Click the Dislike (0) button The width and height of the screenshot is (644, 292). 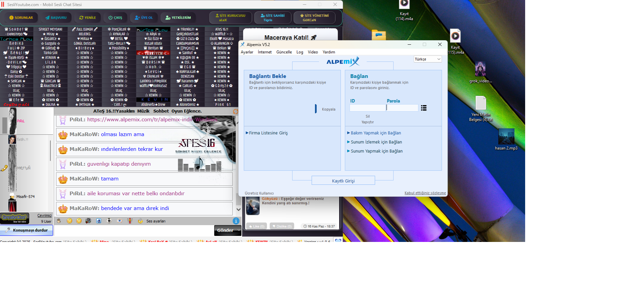point(282,226)
